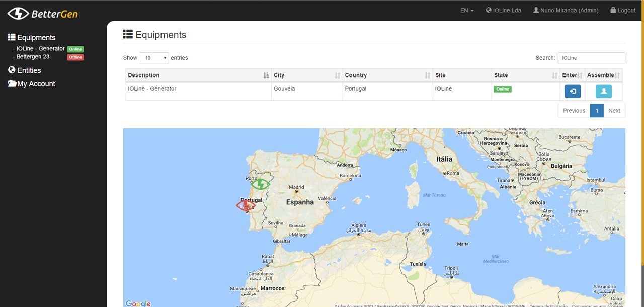Click the green Online badge in sidebar
Viewport: 644px width, 307px height.
point(75,49)
